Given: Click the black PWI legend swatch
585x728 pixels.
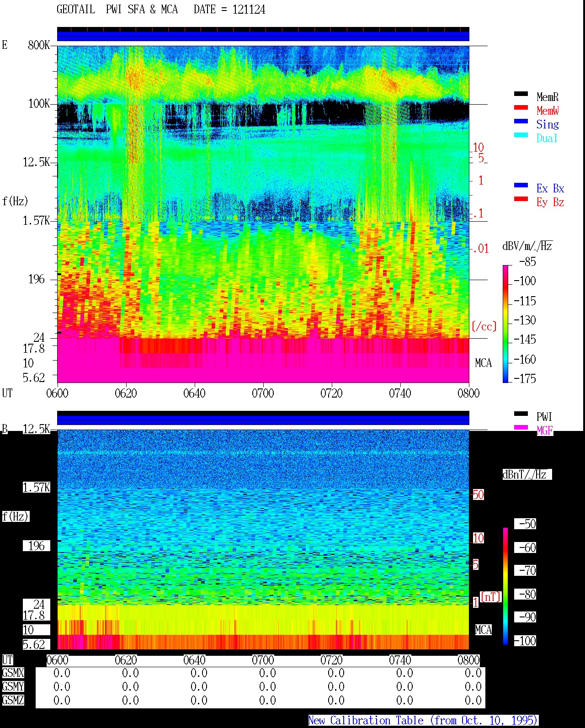Looking at the screenshot, I should [x=521, y=414].
